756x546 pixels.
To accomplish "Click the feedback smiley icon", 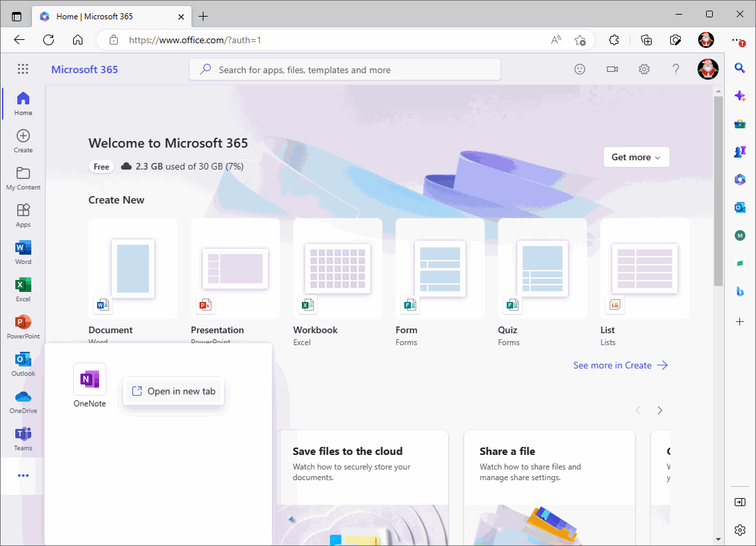I will click(580, 69).
